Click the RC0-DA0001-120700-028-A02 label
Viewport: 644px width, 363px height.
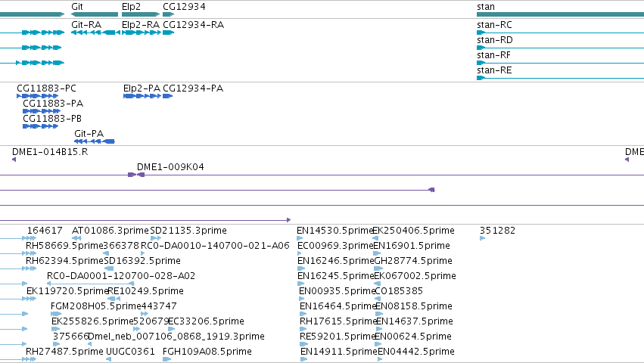pos(121,276)
